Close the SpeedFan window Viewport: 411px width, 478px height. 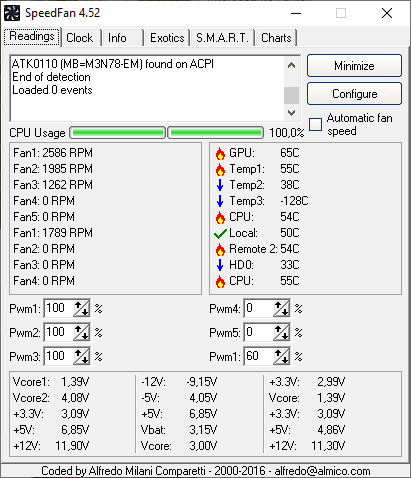(x=387, y=13)
